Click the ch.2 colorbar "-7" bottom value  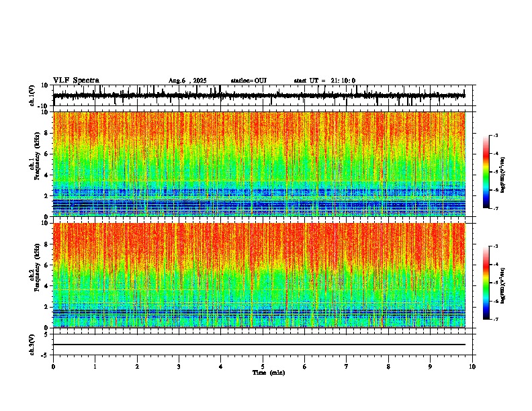(496, 320)
